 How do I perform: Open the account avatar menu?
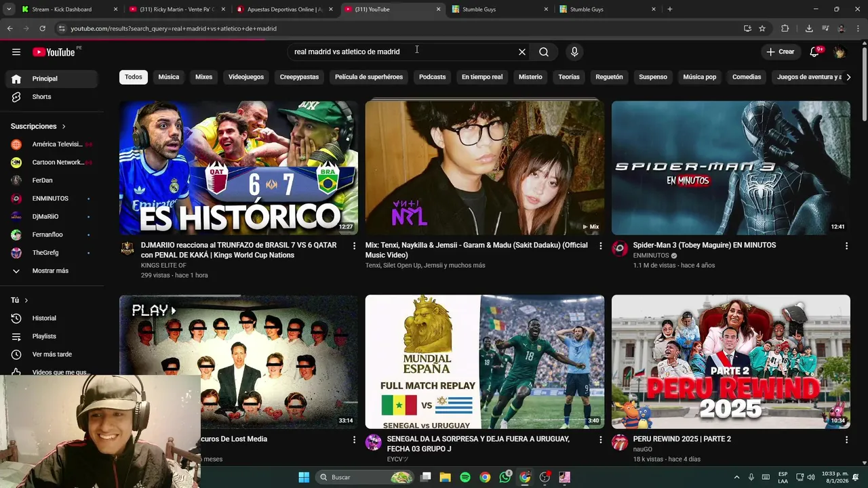pos(840,52)
